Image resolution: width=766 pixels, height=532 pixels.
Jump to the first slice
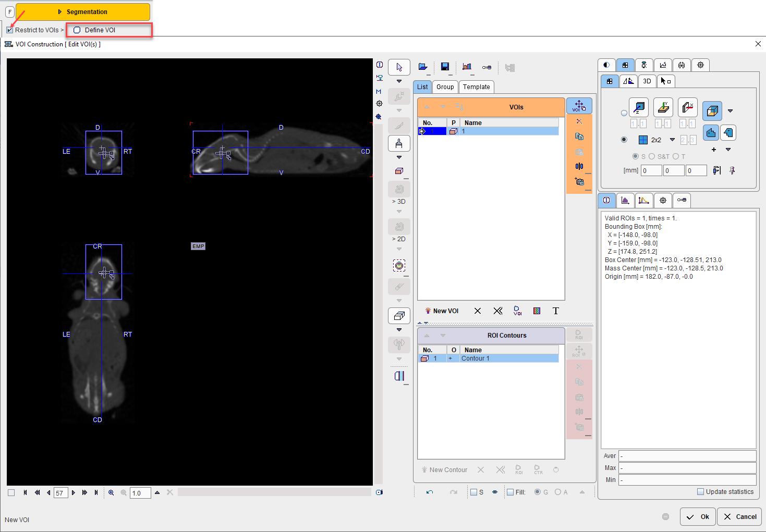point(25,492)
